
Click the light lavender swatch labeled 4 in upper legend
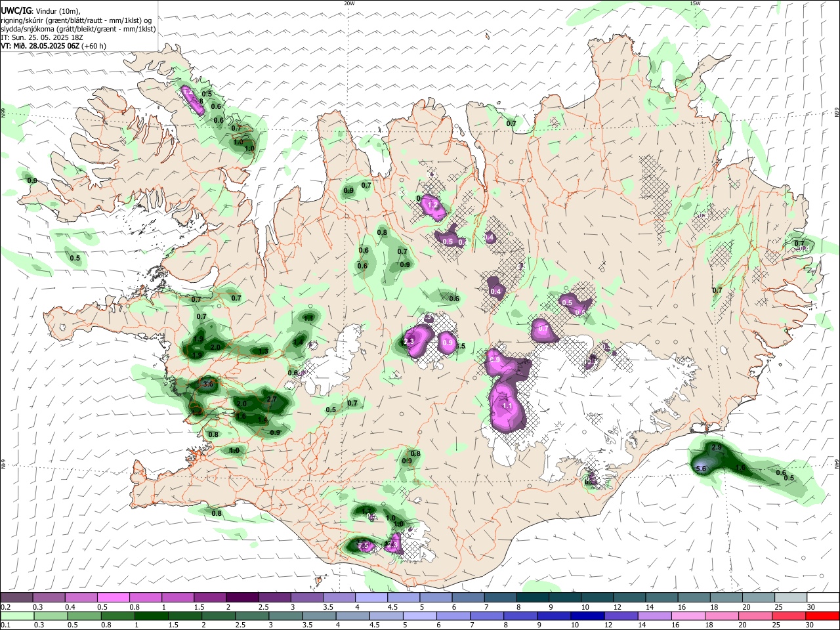(x=371, y=597)
